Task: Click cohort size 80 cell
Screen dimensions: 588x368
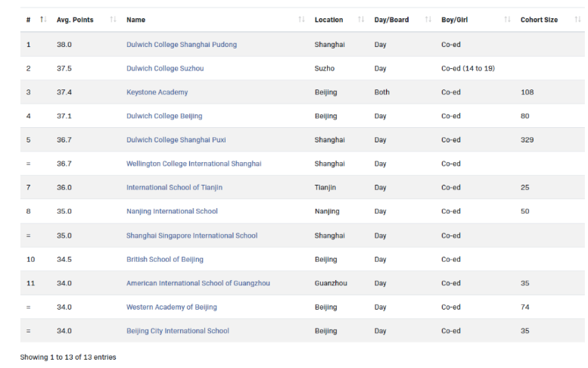Action: coord(524,116)
